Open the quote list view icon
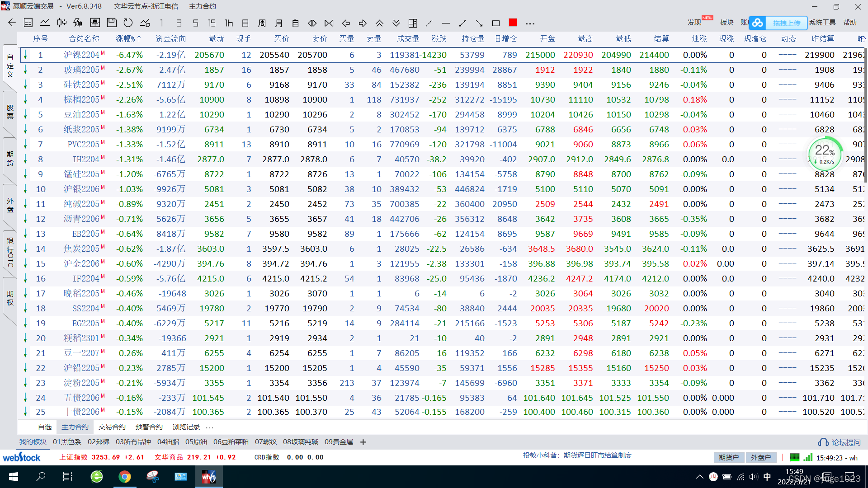The width and height of the screenshot is (868, 488). coord(28,23)
